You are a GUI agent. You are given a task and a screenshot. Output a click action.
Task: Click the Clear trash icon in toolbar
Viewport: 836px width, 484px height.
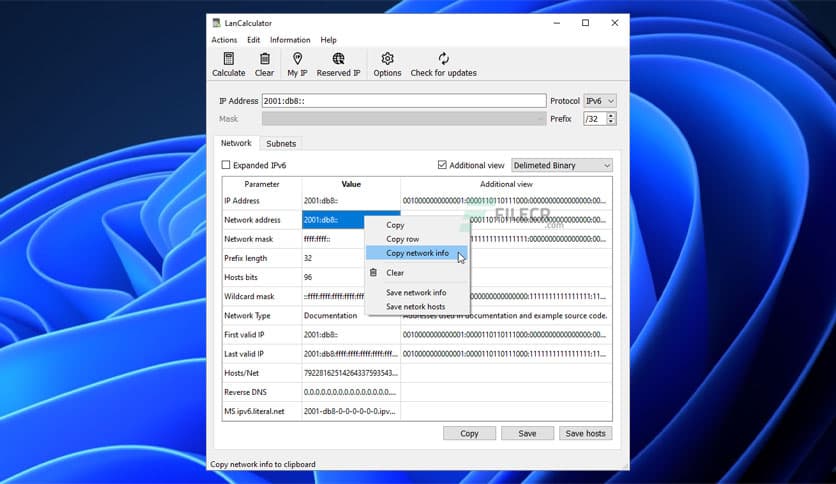click(264, 59)
